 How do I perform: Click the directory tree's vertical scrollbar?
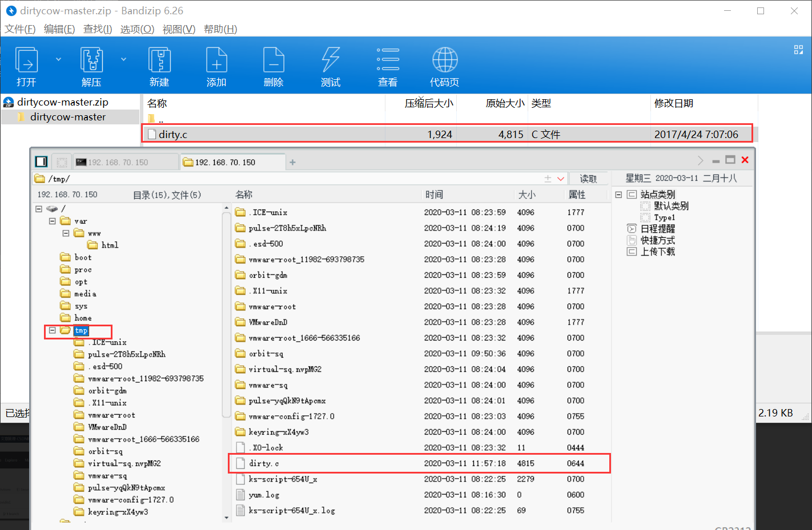coord(226,315)
